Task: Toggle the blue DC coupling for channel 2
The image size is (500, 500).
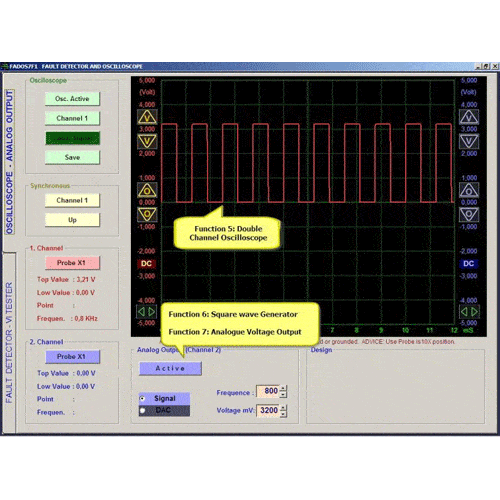Action: click(469, 263)
